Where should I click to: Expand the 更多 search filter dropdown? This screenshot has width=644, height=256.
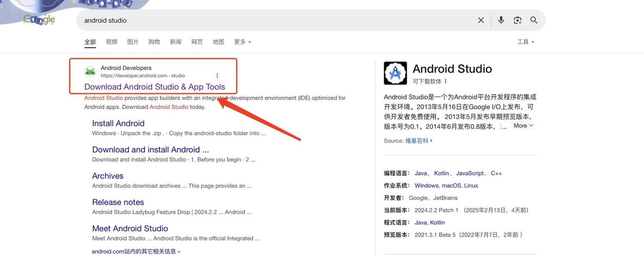pos(242,42)
